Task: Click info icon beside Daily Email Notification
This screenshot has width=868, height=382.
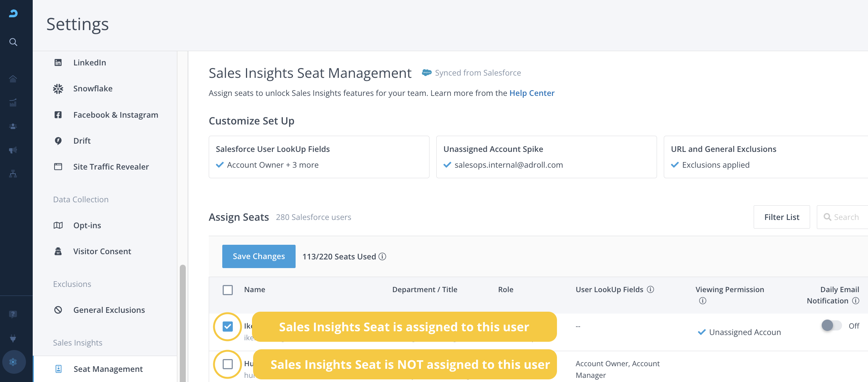Action: 856,301
